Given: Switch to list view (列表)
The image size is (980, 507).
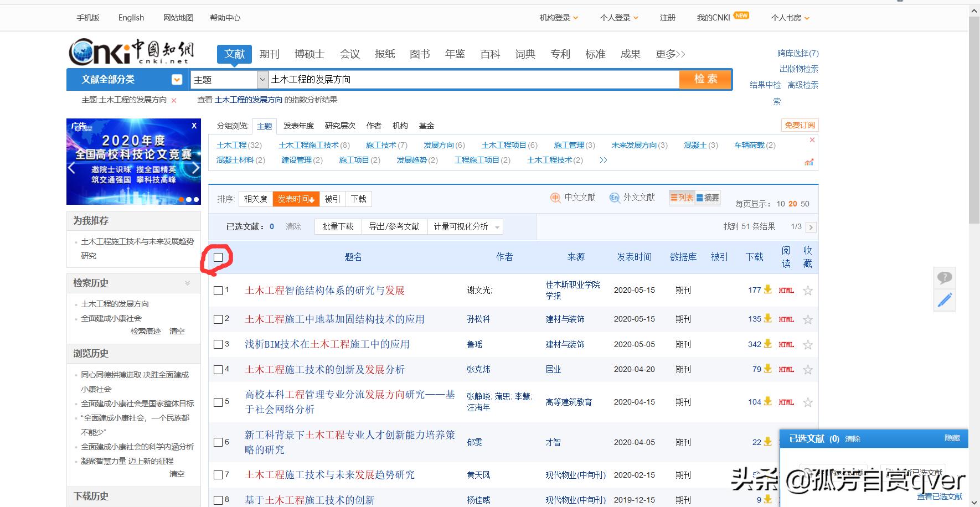Looking at the screenshot, I should point(682,198).
